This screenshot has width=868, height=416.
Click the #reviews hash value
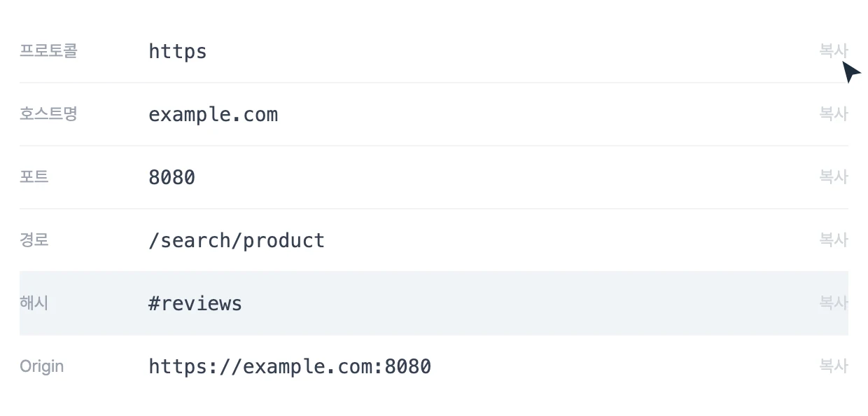pyautogui.click(x=195, y=303)
